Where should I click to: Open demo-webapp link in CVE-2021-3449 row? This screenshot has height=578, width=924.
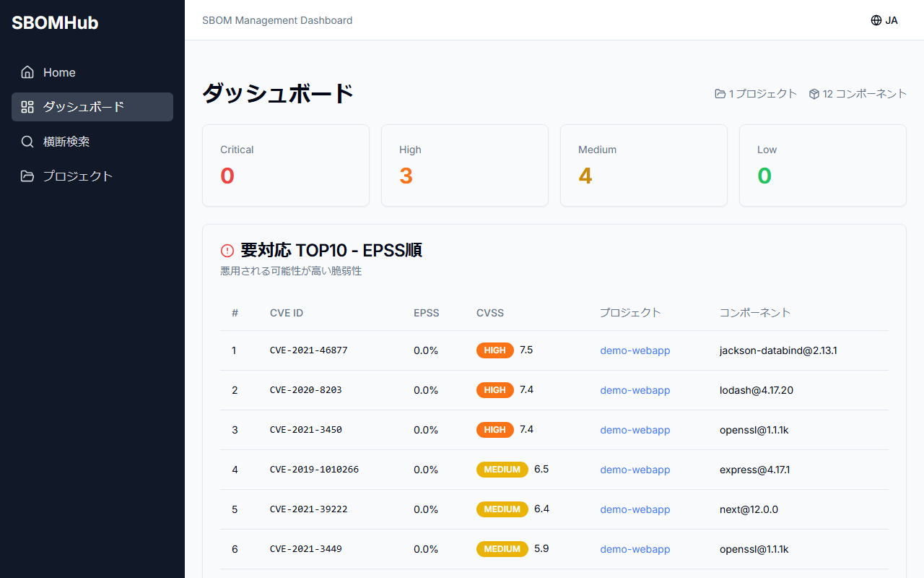point(635,549)
